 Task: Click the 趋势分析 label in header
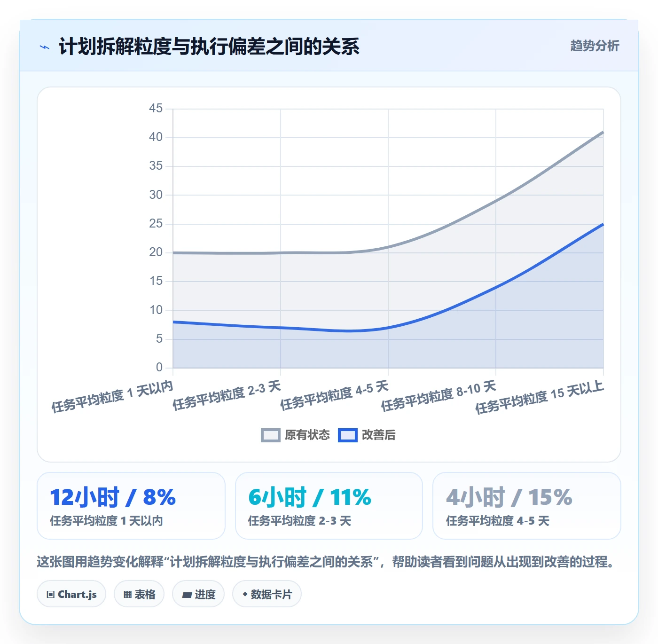pos(595,46)
